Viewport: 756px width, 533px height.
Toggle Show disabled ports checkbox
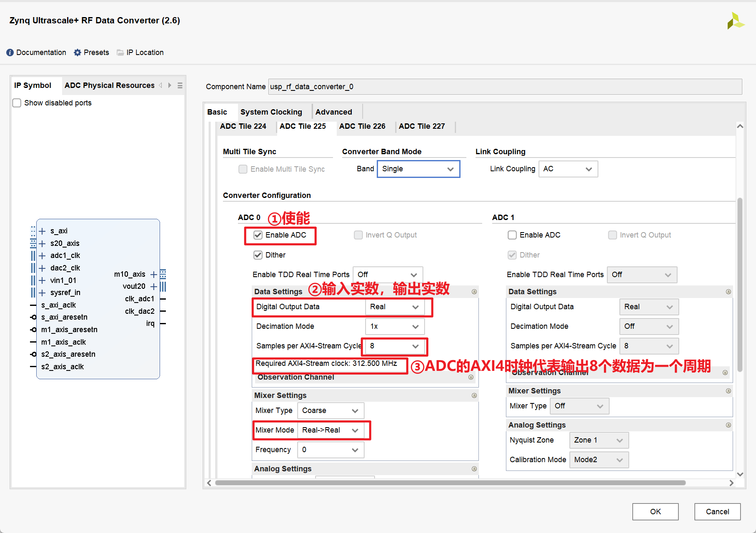pyautogui.click(x=17, y=103)
